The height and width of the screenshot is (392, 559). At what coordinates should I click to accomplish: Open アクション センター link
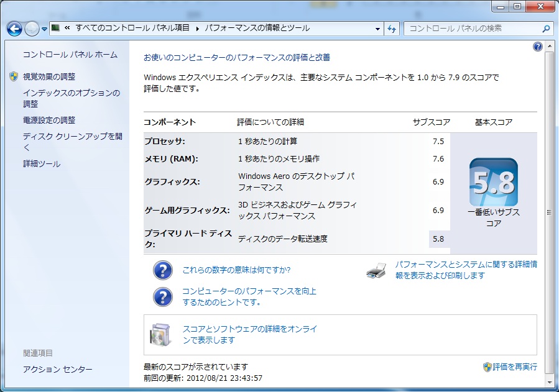(58, 369)
